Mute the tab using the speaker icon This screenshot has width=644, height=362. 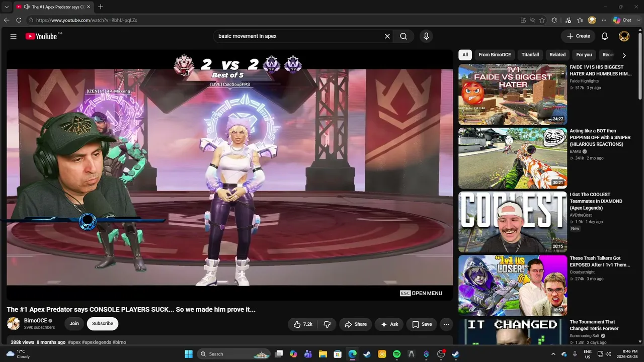26,7
